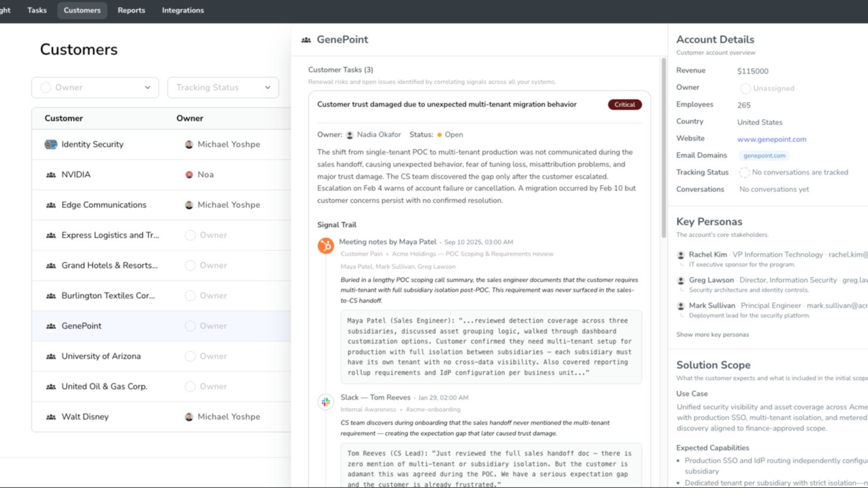Click the $115000 revenue value
This screenshot has width=868, height=488.
[x=753, y=71]
